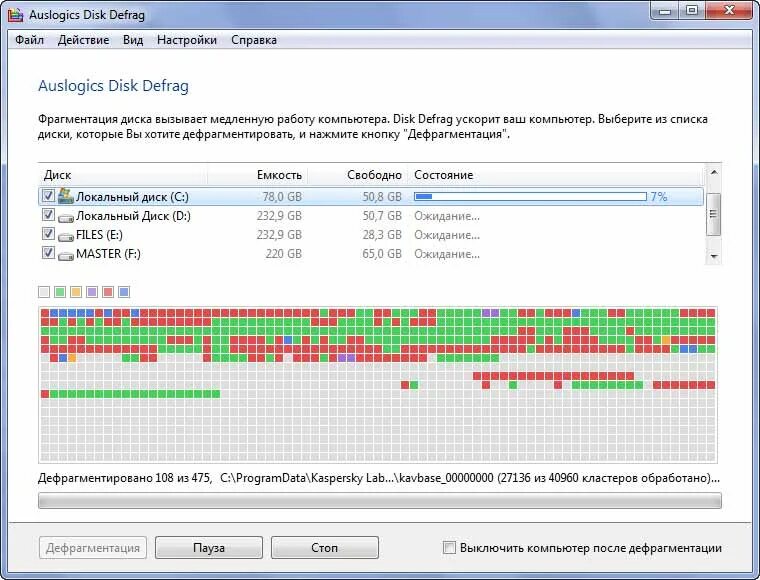Viewport: 760px width, 580px height.
Task: Open the Файл menu
Action: click(29, 40)
